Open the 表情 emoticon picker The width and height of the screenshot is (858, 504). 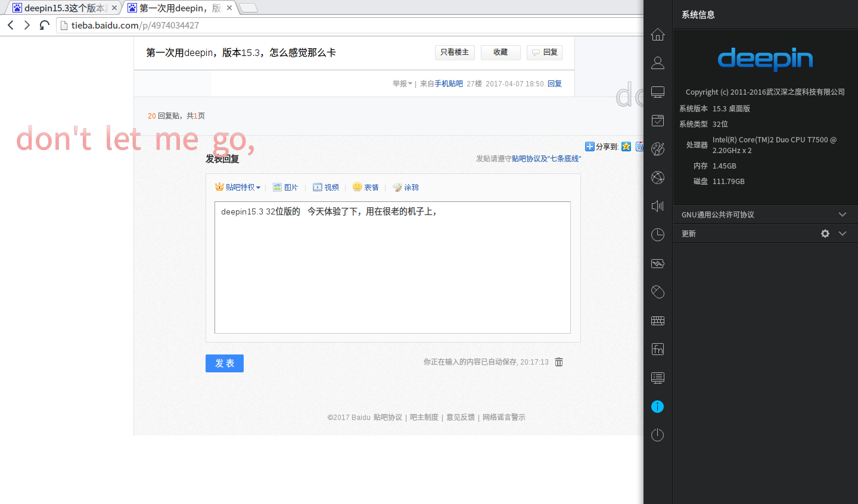pos(366,187)
